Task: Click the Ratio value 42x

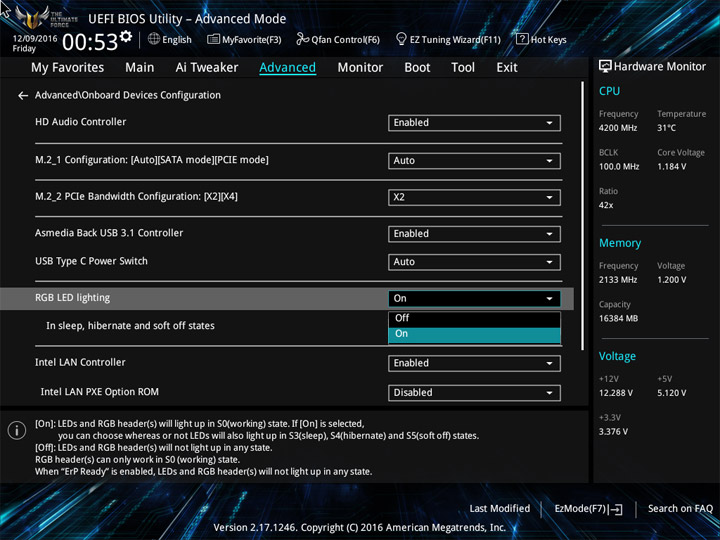Action: point(606,205)
